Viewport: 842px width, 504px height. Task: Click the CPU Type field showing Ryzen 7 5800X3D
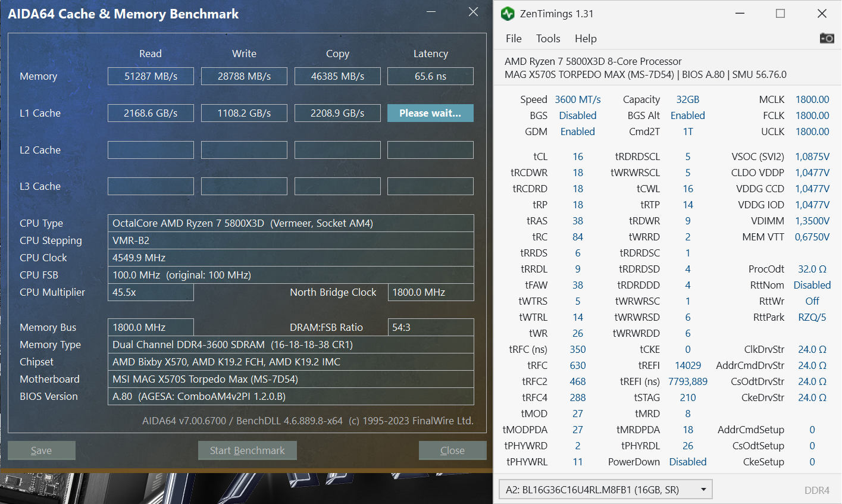[x=291, y=223]
